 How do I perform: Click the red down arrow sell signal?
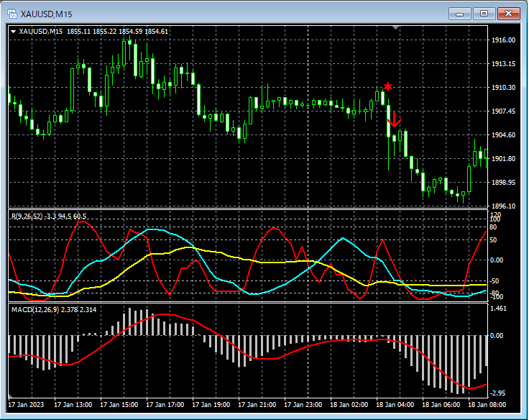point(394,119)
